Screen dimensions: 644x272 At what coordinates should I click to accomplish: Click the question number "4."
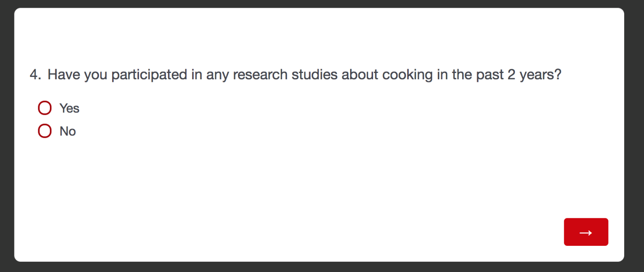(35, 74)
